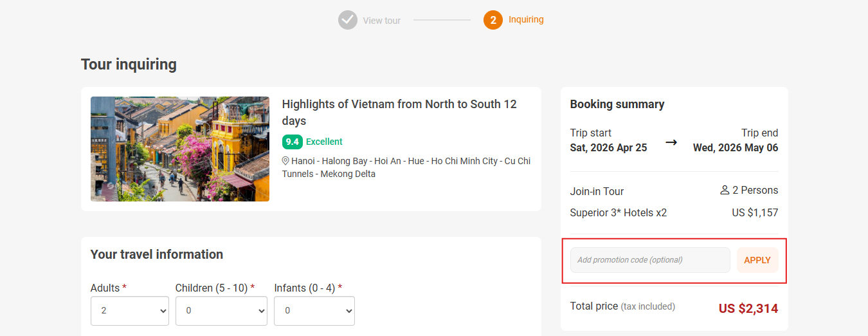
Task: Select the Inquiring step label
Action: pyautogui.click(x=526, y=20)
